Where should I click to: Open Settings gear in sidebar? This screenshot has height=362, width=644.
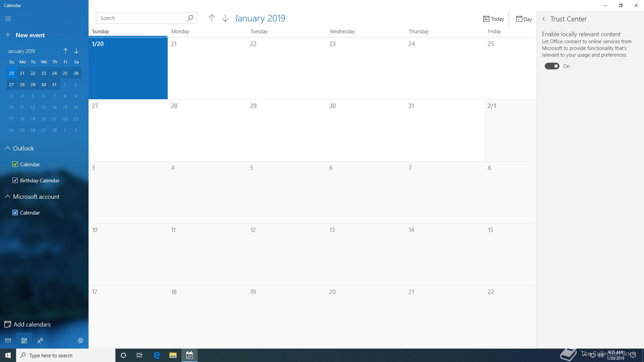[80, 341]
